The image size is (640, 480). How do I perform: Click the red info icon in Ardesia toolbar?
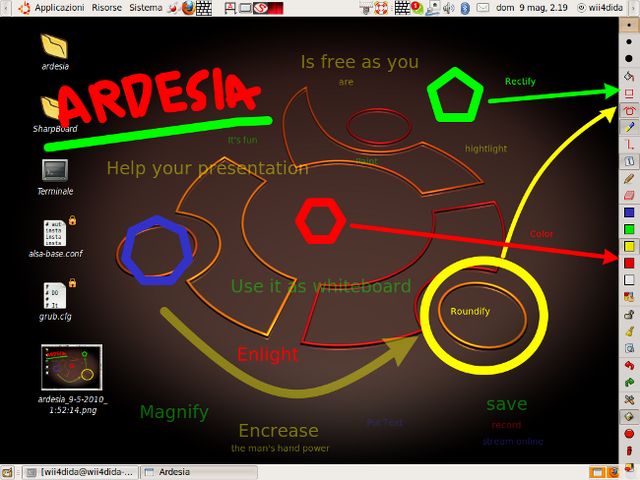[x=629, y=451]
